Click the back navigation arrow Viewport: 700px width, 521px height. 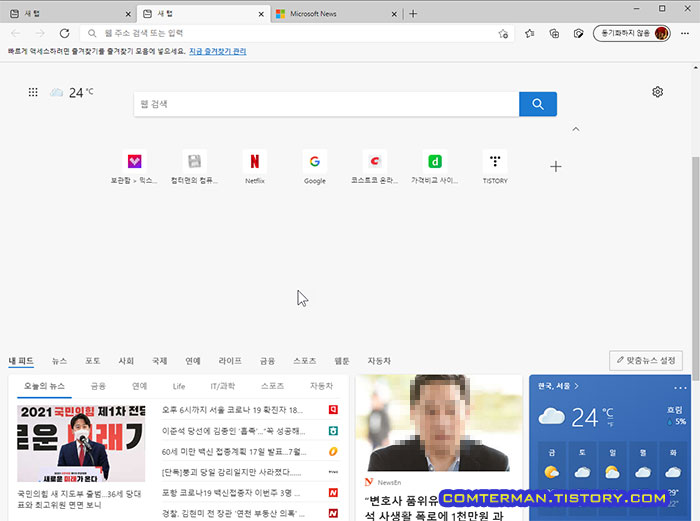(x=16, y=33)
